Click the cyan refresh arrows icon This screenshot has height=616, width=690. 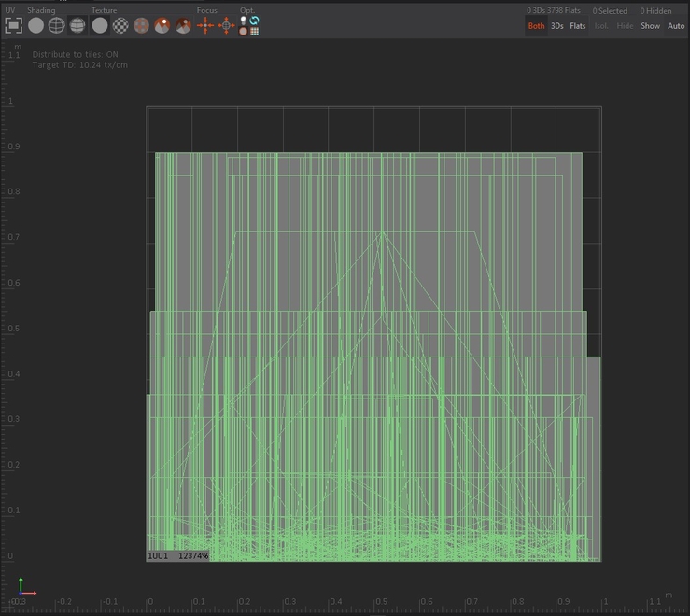pyautogui.click(x=254, y=20)
